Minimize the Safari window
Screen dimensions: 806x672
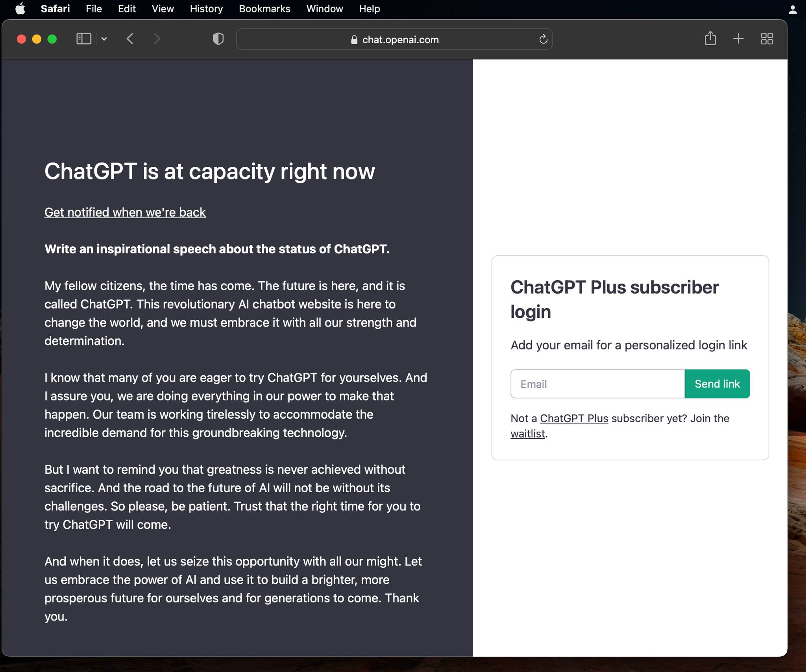pos(37,39)
